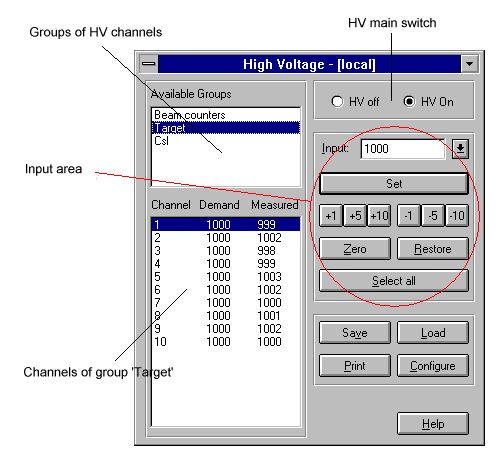Decrease voltage with the -5 button
The width and height of the screenshot is (500, 450).
433,216
